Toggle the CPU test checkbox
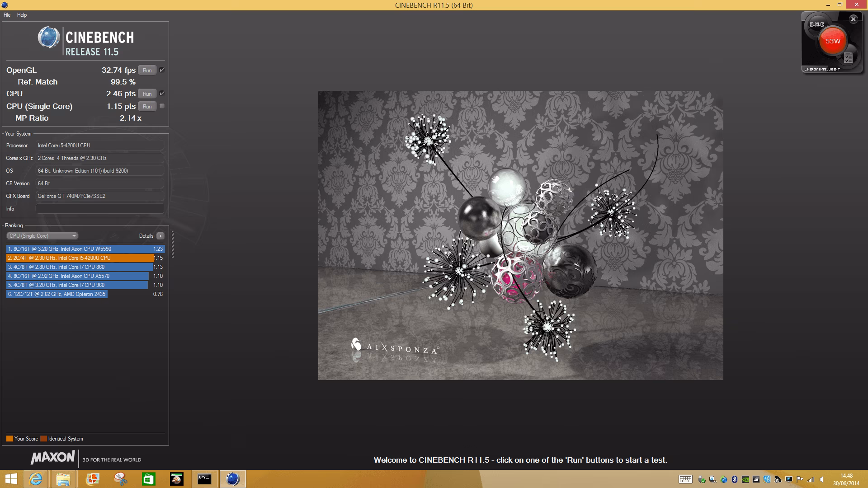Image resolution: width=868 pixels, height=488 pixels. point(162,93)
